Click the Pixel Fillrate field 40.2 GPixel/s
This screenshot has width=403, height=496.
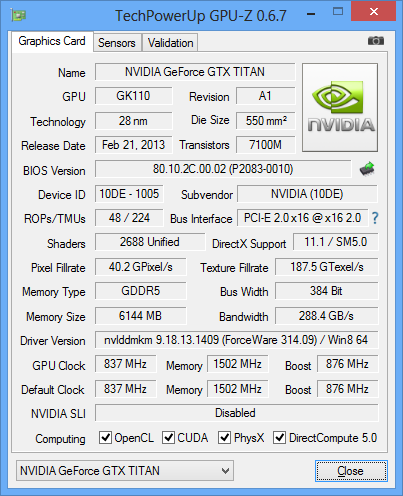point(141,267)
